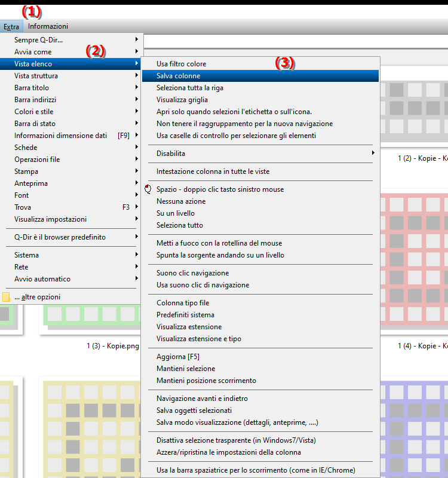This screenshot has width=448, height=478.
Task: Toggle Intestazione colonna in tutte le viste
Action: (x=260, y=171)
